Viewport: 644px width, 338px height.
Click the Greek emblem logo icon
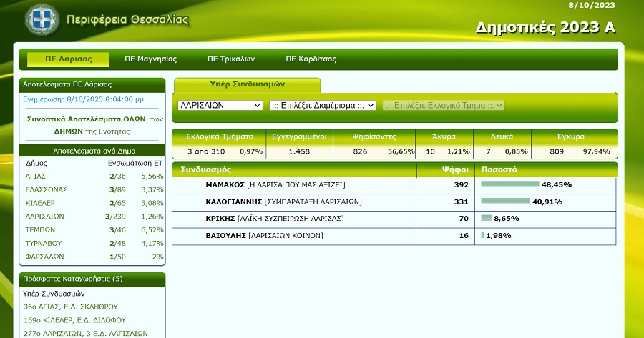coord(42,19)
